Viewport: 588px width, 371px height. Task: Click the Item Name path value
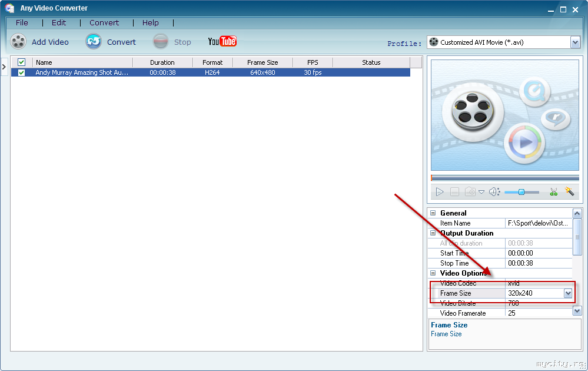539,223
